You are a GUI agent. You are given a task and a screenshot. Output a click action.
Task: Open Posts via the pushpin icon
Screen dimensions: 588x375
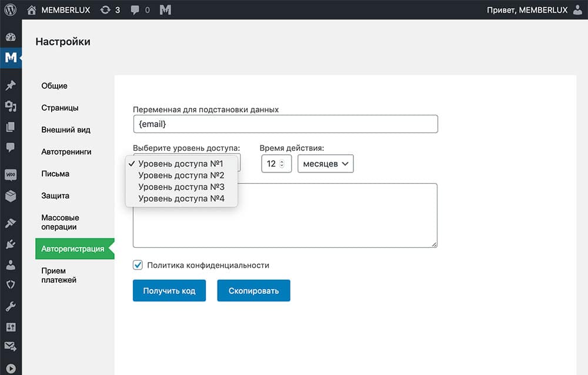tap(11, 85)
